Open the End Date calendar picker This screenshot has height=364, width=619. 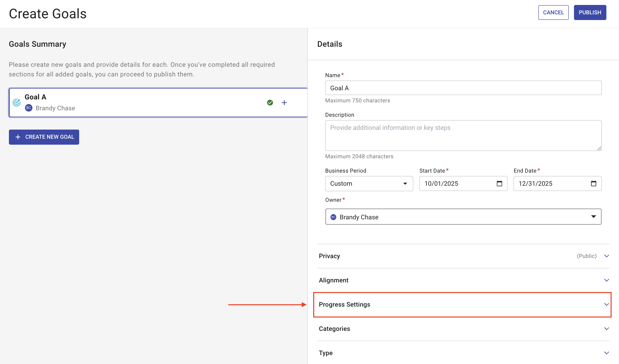[594, 183]
